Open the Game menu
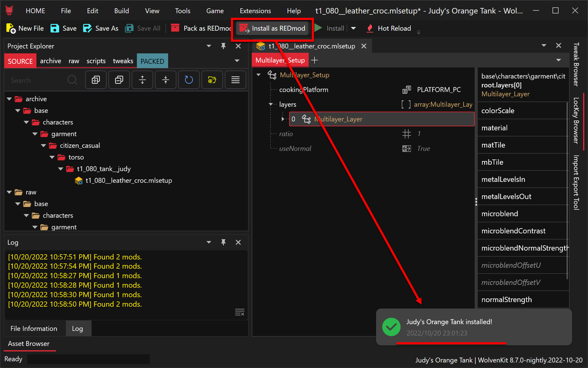This screenshot has width=588, height=368. (x=215, y=11)
